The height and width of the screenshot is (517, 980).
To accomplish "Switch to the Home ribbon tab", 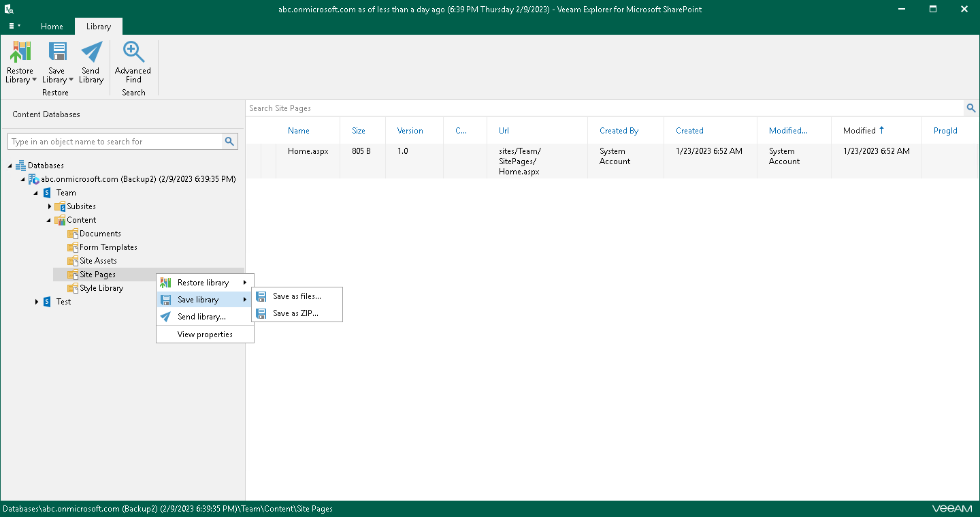I will (52, 26).
